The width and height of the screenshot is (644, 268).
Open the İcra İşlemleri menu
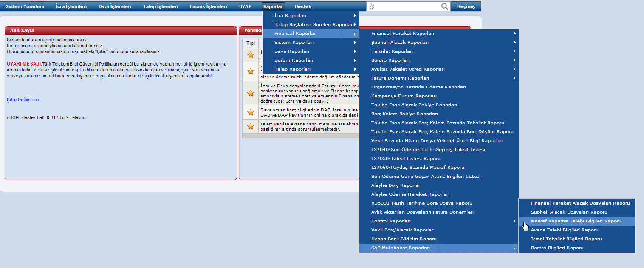[71, 6]
